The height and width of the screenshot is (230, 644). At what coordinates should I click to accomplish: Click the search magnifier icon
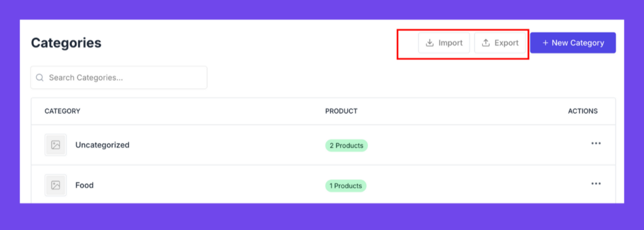click(40, 78)
